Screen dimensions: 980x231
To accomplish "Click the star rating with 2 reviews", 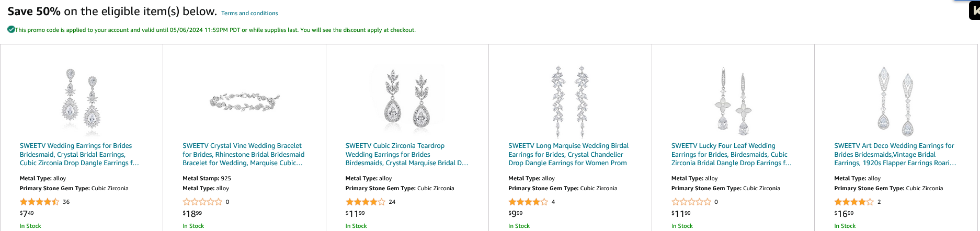I will click(854, 202).
